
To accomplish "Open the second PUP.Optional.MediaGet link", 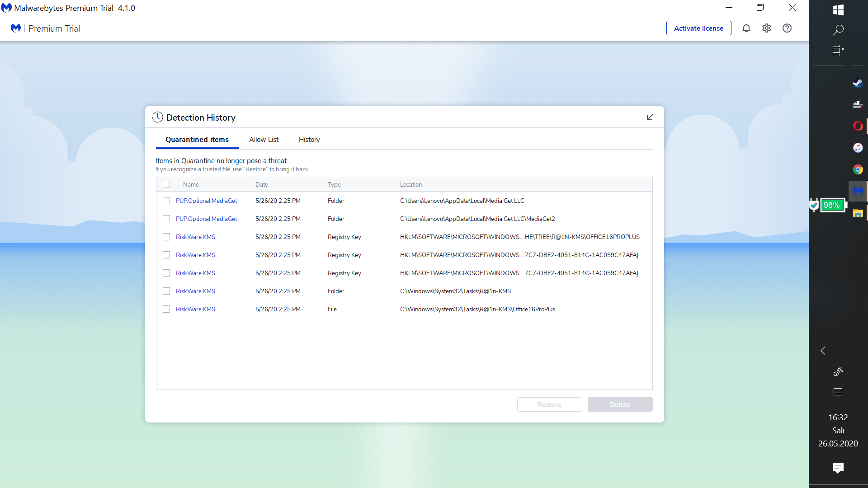I will click(206, 219).
